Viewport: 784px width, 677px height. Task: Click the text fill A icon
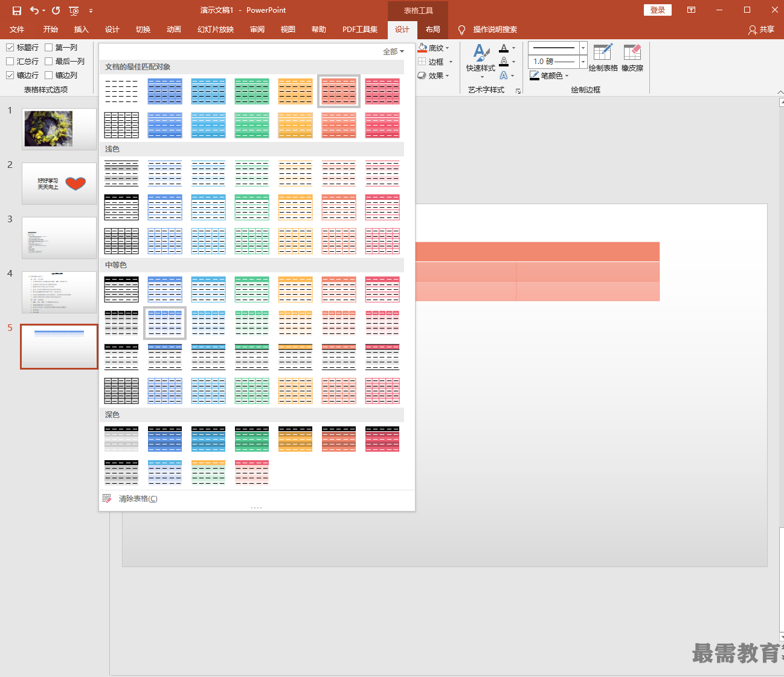pos(504,48)
